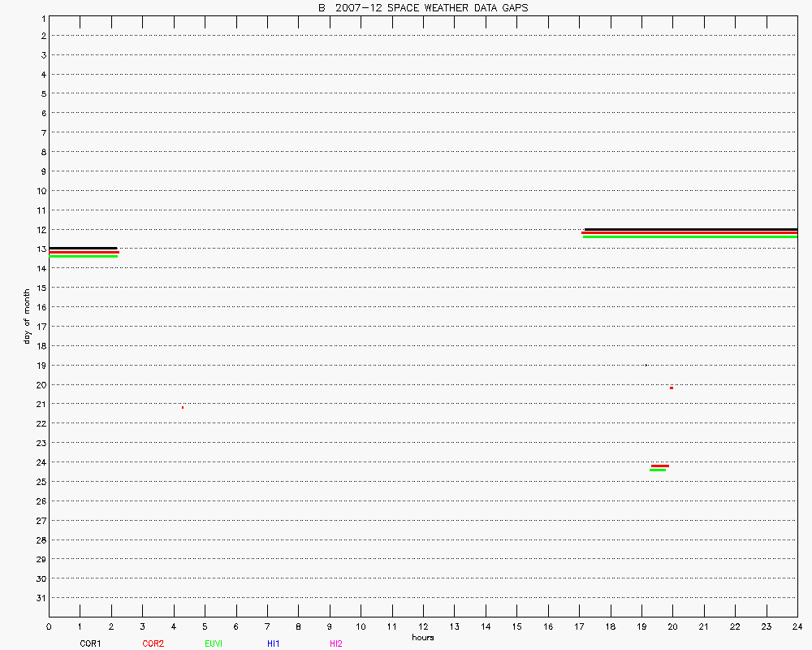Select the long black COR1 bar on day 12

tap(690, 229)
